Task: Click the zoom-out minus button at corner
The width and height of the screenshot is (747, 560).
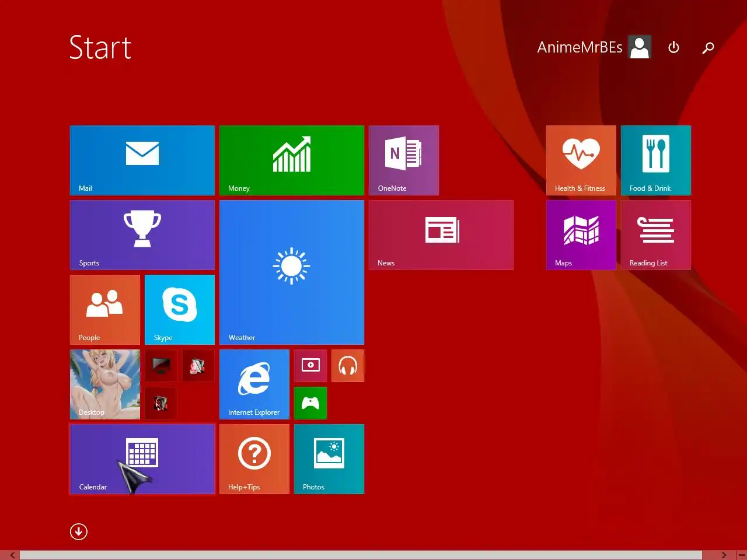Action: pos(741,555)
